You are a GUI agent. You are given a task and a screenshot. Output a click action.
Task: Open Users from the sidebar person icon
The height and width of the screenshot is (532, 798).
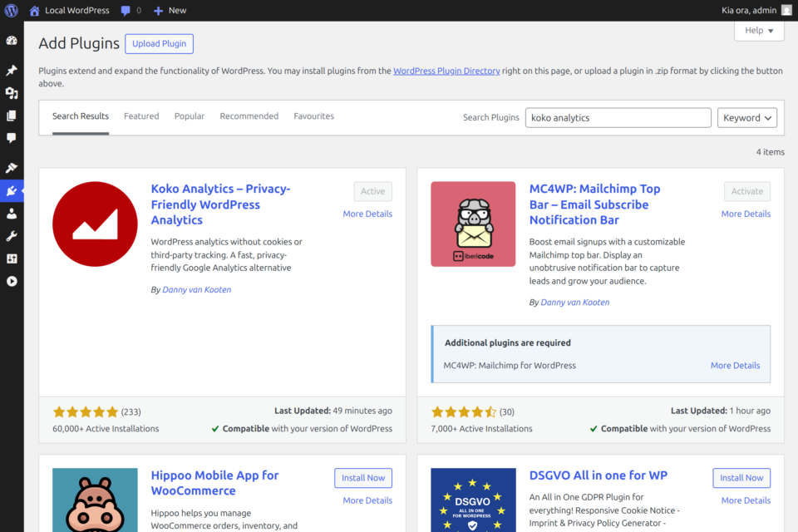tap(12, 214)
